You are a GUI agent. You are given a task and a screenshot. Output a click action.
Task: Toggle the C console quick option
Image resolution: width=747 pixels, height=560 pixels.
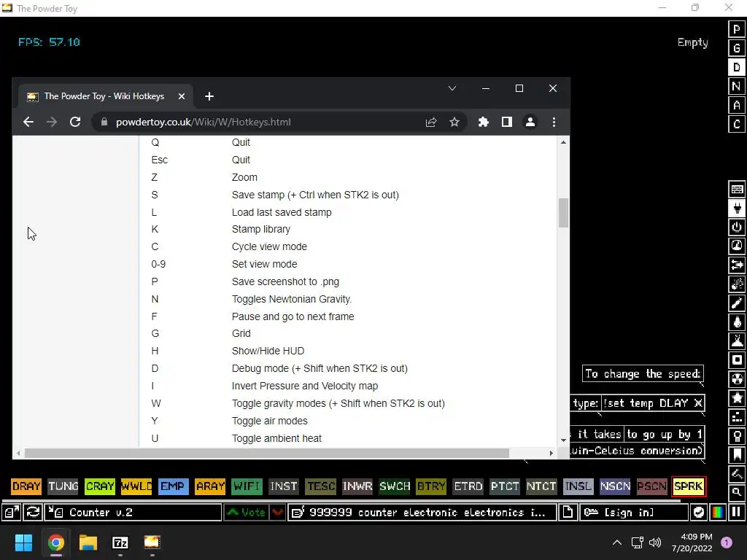click(737, 124)
